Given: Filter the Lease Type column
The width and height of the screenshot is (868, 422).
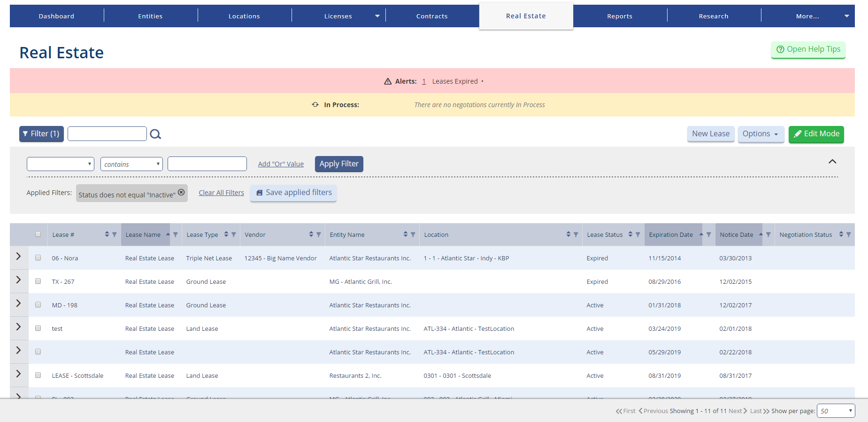Looking at the screenshot, I should pyautogui.click(x=233, y=234).
